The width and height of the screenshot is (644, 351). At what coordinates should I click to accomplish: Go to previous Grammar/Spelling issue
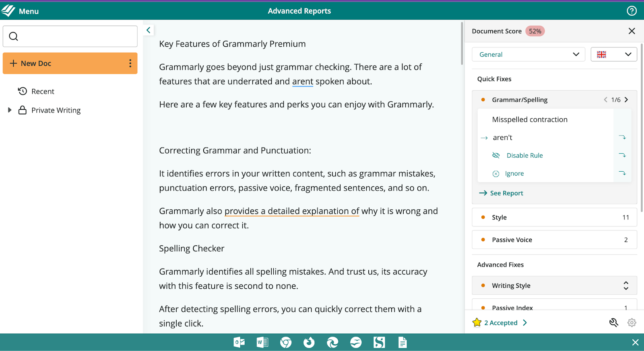click(605, 100)
